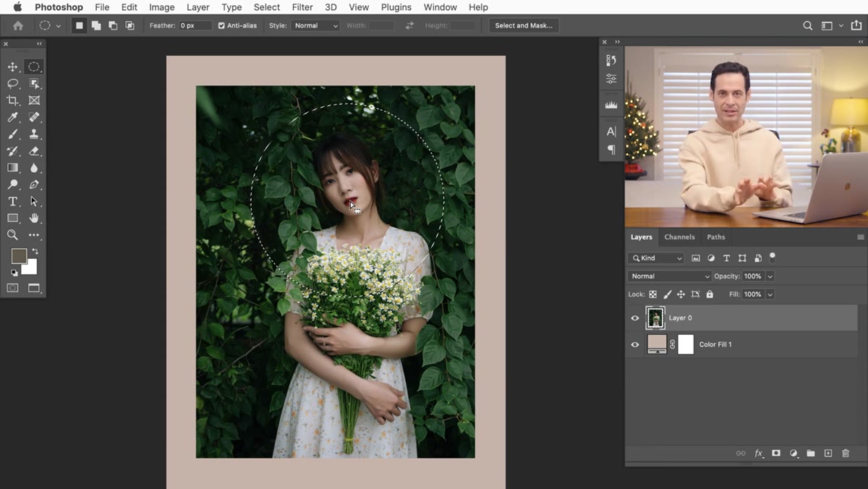
Task: Enable Add to selection mode
Action: point(96,25)
